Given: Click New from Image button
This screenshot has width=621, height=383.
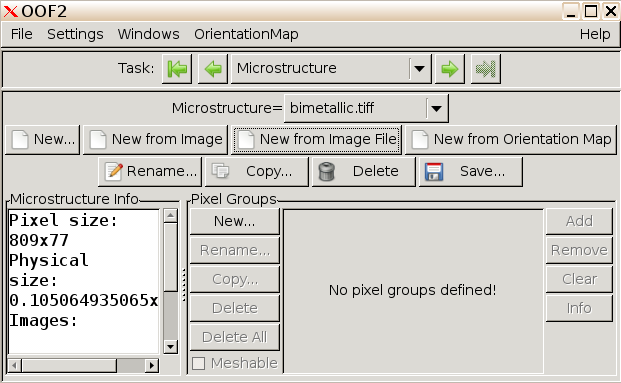Looking at the screenshot, I should click(x=156, y=140).
